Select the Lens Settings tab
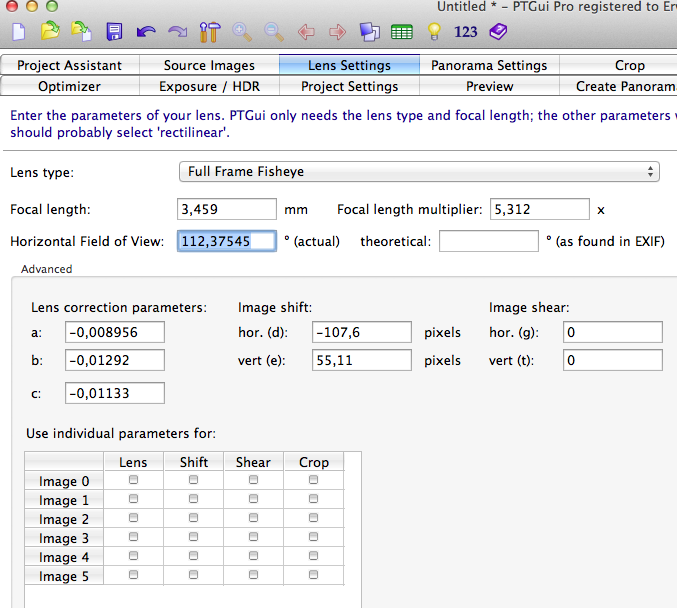Screen dimensions: 677x608 (349, 65)
